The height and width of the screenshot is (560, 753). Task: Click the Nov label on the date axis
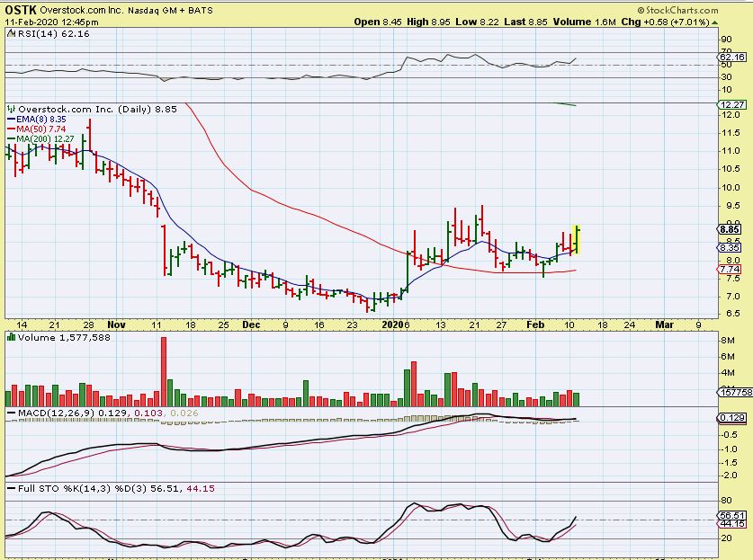116,324
